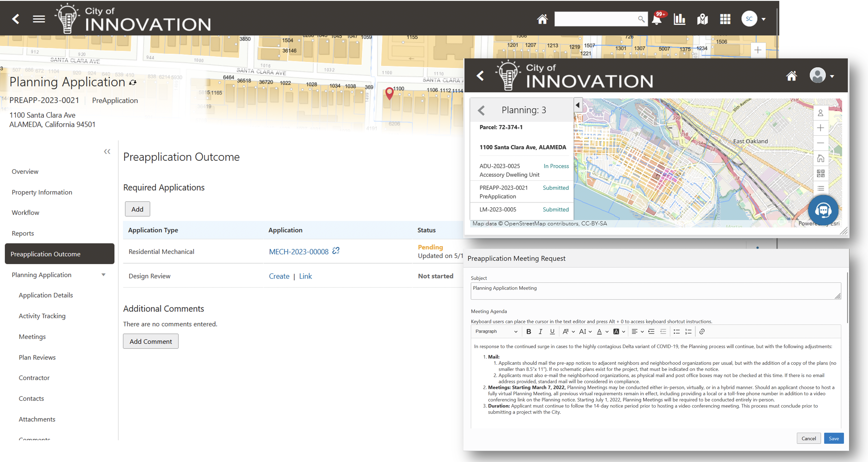Screen dimensions: 868x462
Task: Select Workflow in the sidebar
Action: [25, 212]
